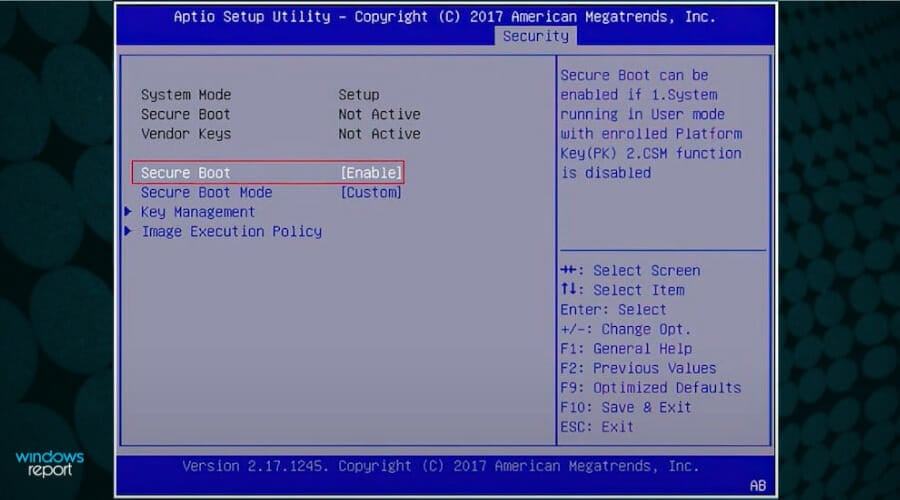Click the Secure Boot help description text

click(651, 124)
